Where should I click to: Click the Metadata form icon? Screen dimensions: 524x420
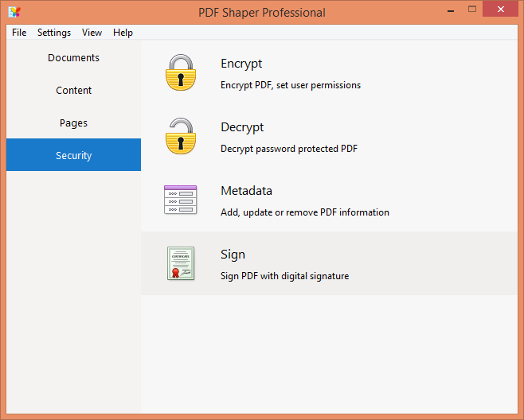pos(181,200)
